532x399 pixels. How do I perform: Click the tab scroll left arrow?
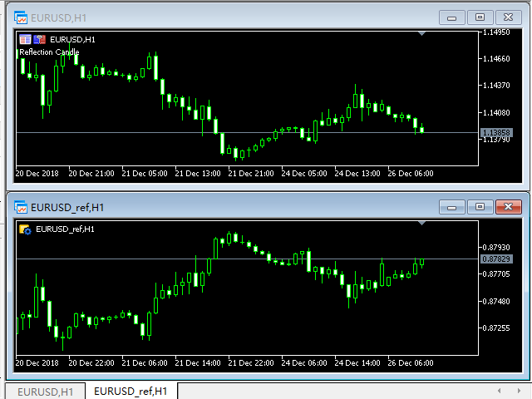pyautogui.click(x=499, y=391)
